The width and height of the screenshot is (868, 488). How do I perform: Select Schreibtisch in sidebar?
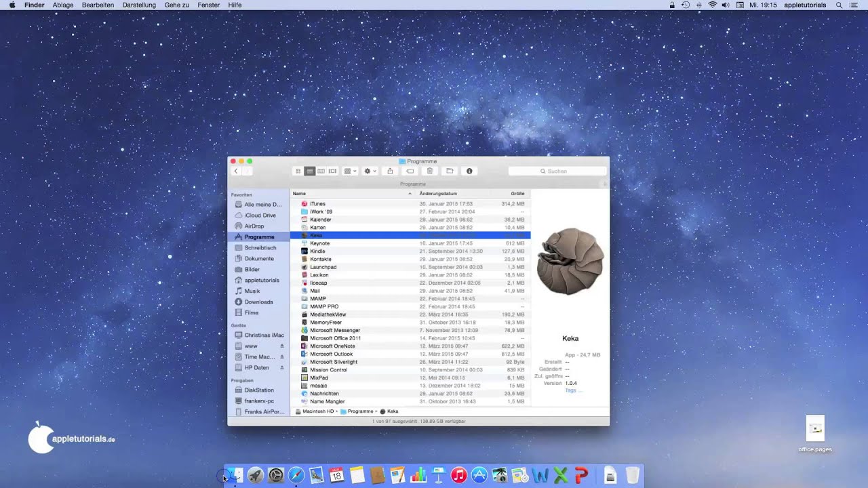coord(258,248)
